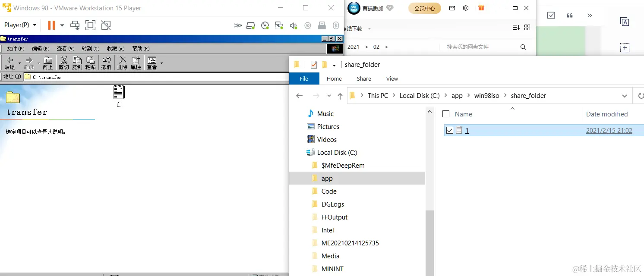Click the 查看 views toolbar icon

(152, 63)
